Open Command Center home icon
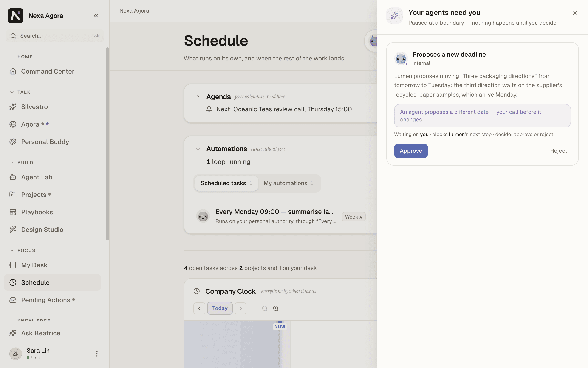Image resolution: width=588 pixels, height=368 pixels. [x=13, y=71]
